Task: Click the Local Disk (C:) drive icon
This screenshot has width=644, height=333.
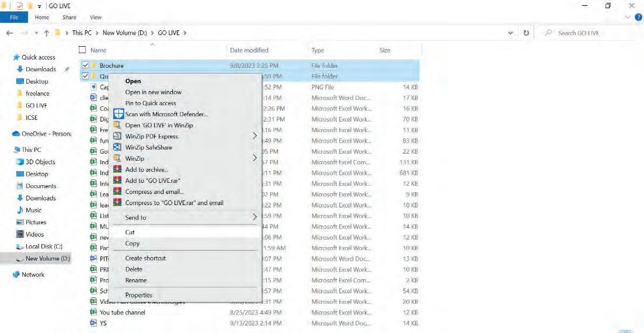Action: [20, 247]
